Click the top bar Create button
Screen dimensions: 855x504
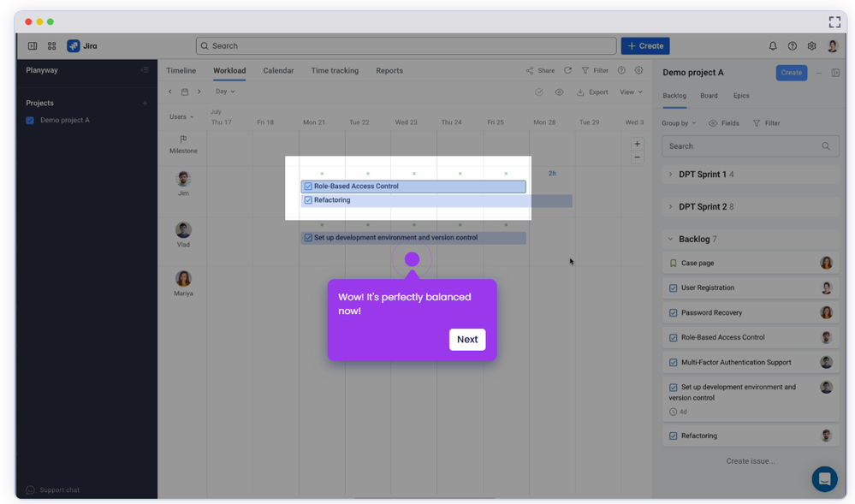point(645,46)
